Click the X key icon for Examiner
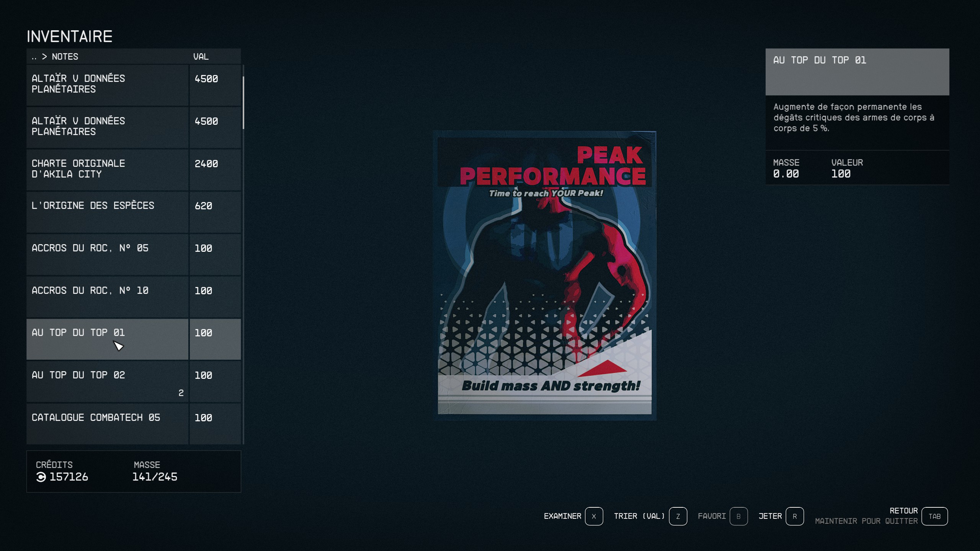980x551 pixels. (594, 516)
